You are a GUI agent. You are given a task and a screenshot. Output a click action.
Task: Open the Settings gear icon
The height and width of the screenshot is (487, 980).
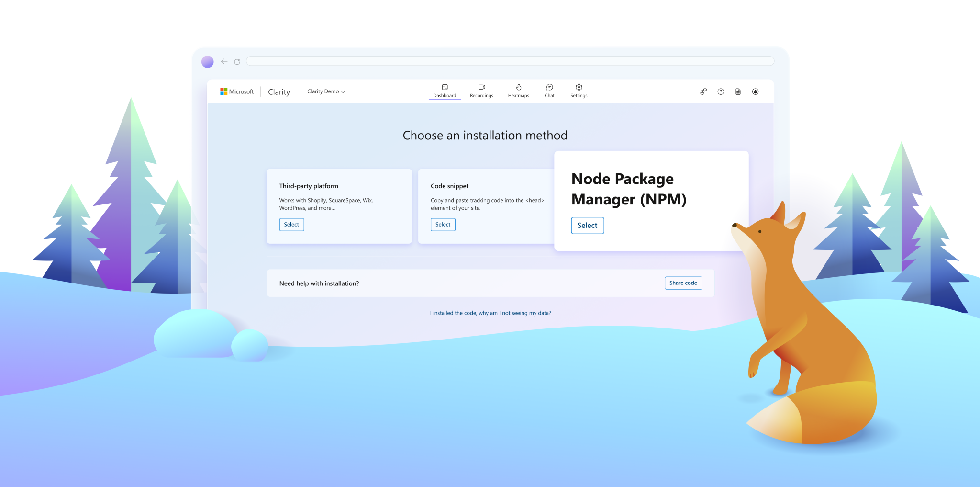click(x=579, y=88)
